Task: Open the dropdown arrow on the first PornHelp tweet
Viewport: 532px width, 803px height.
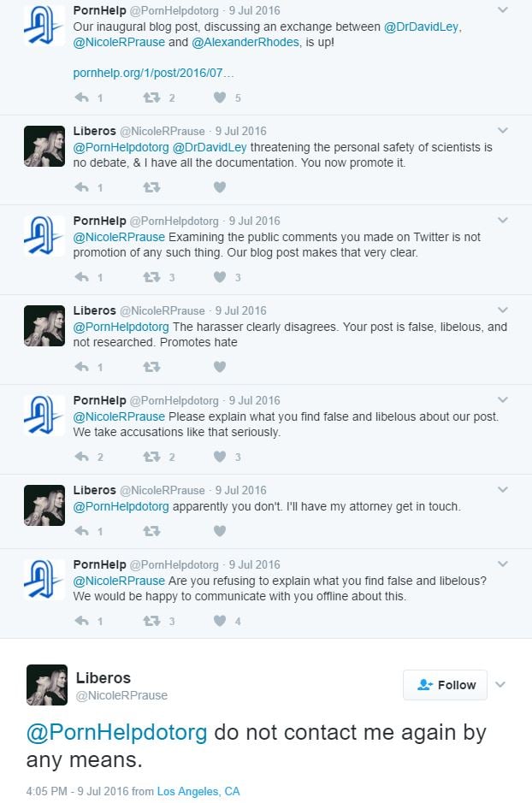Action: (503, 11)
